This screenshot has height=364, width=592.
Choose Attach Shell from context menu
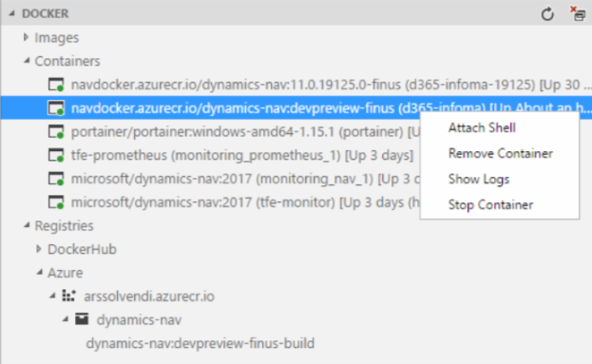tap(482, 128)
